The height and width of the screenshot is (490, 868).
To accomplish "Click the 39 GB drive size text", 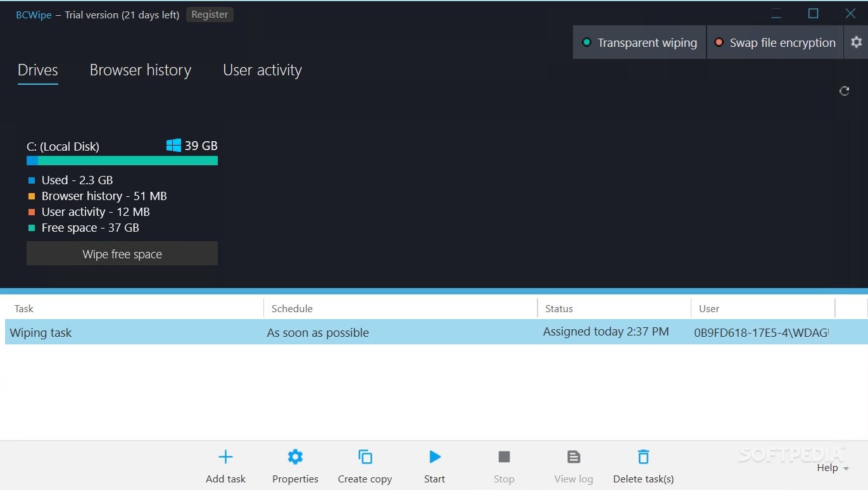I will click(201, 146).
